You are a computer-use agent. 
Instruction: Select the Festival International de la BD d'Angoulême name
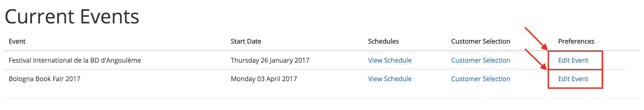coord(75,60)
